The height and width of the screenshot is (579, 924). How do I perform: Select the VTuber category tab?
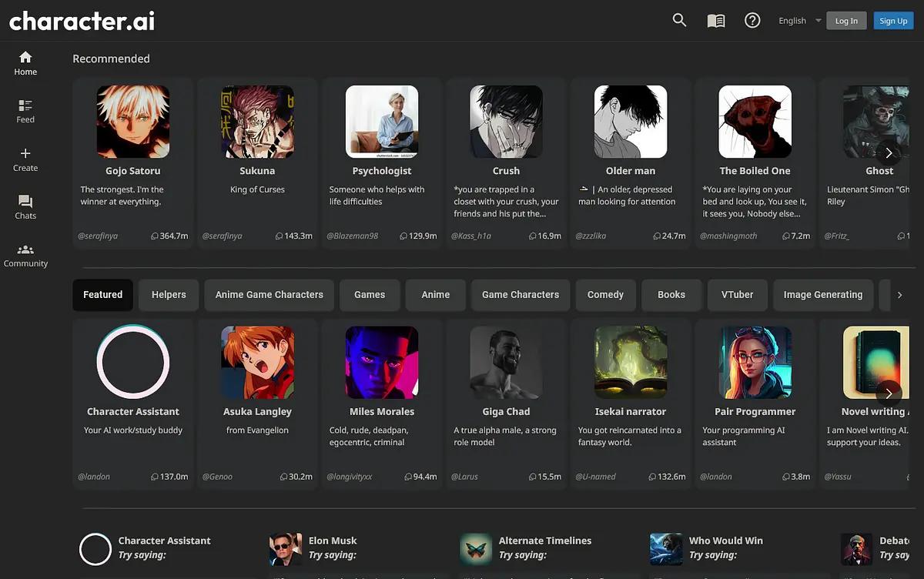tap(737, 295)
